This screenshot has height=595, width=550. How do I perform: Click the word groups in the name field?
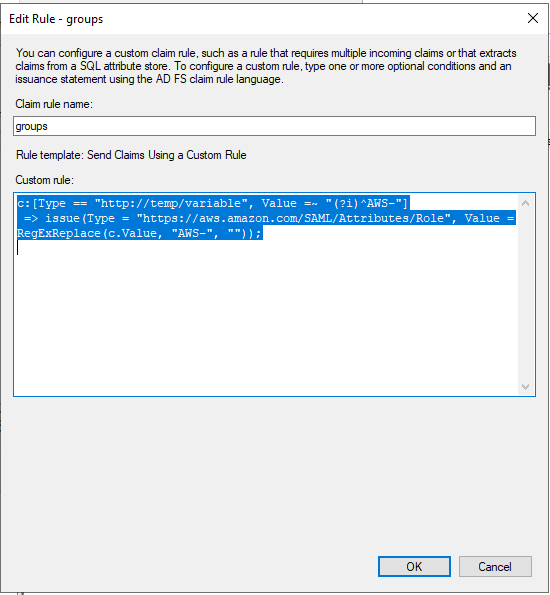[x=32, y=126]
